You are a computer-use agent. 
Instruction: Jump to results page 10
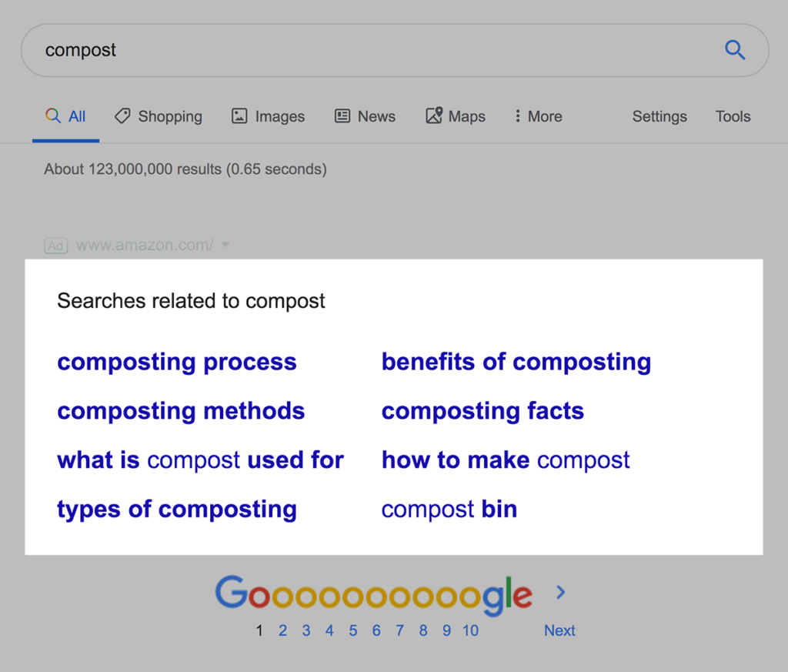pyautogui.click(x=470, y=630)
